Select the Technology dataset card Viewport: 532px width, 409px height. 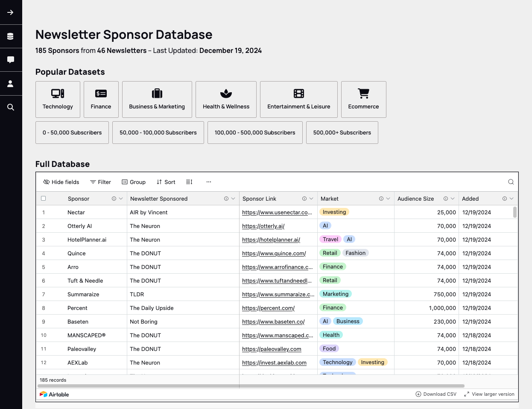pos(58,99)
